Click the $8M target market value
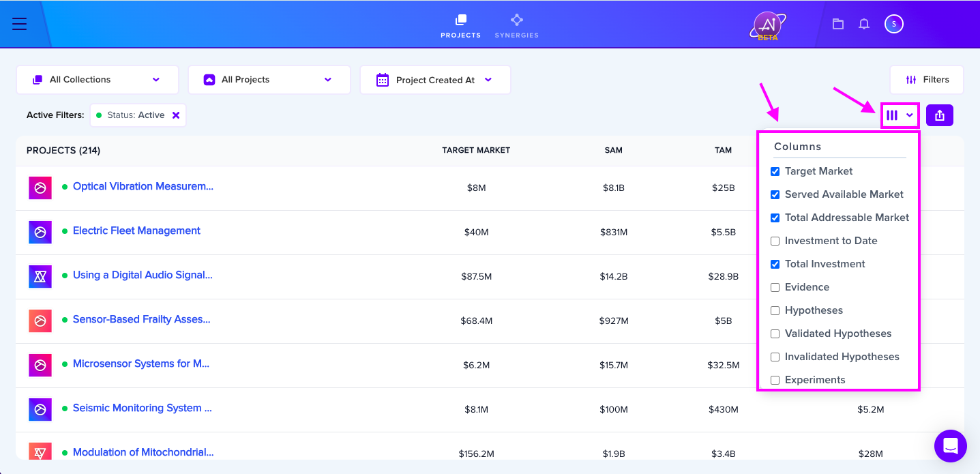 476,188
